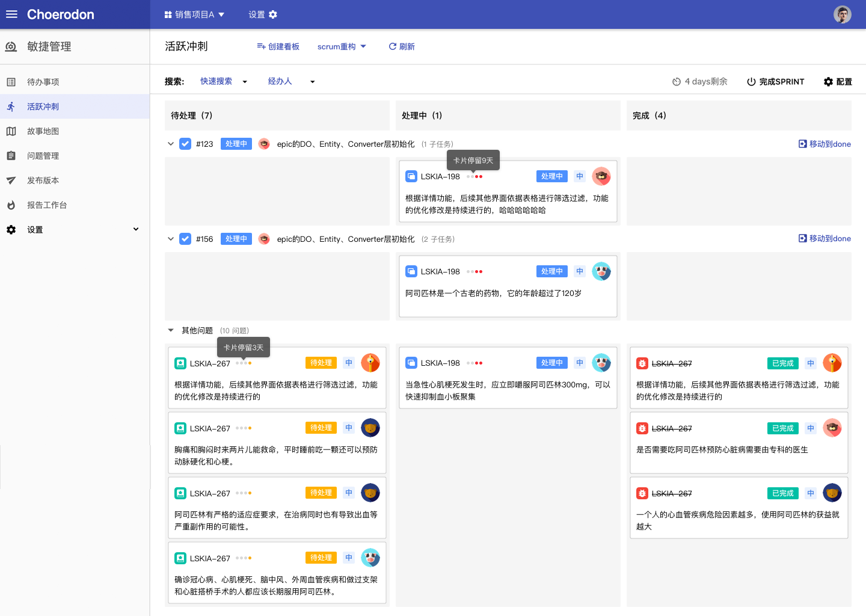Open the scrum重构 board dropdown
Viewport: 866px width, 616px height.
(342, 46)
